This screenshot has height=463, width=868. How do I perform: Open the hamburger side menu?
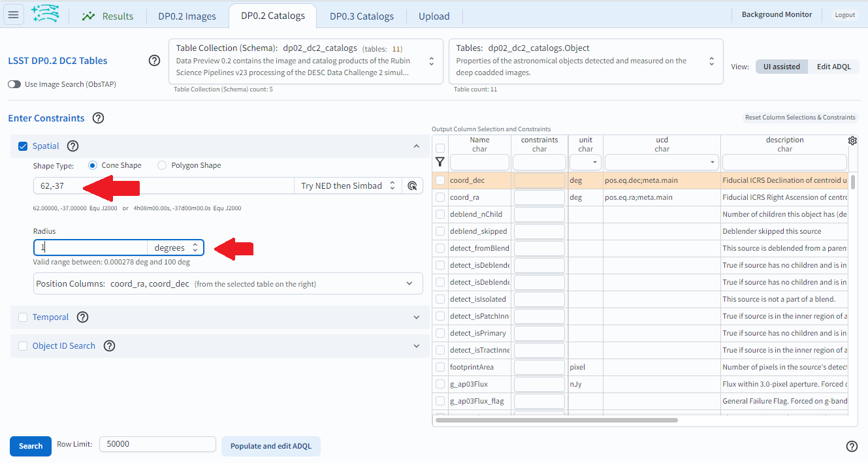[x=14, y=15]
